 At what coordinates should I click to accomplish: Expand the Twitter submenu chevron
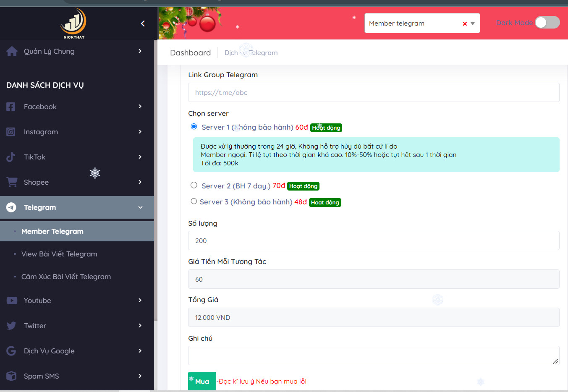[140, 325]
